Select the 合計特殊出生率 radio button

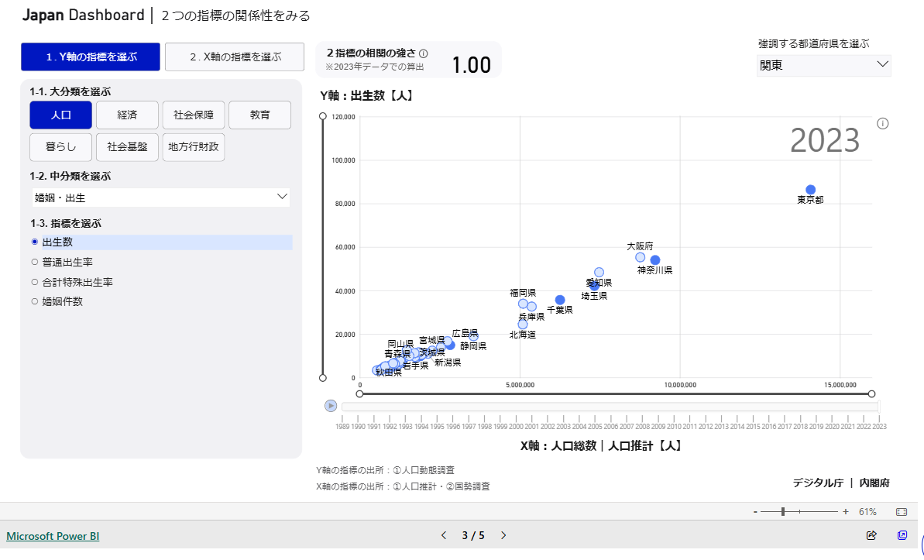(x=35, y=282)
